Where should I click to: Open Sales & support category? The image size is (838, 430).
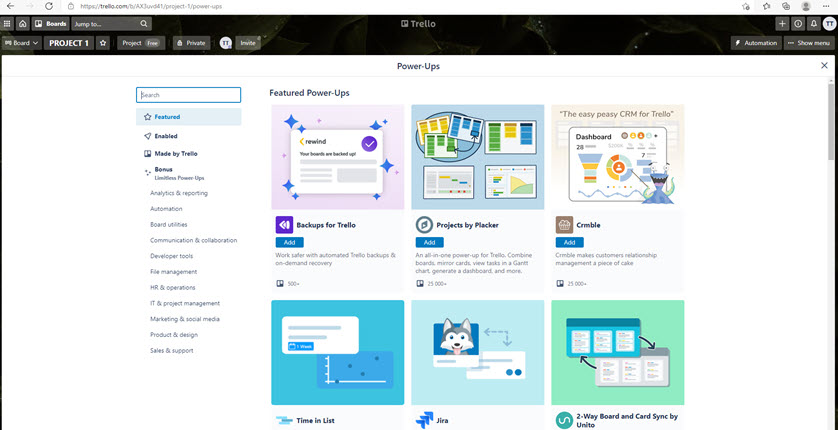pyautogui.click(x=172, y=351)
